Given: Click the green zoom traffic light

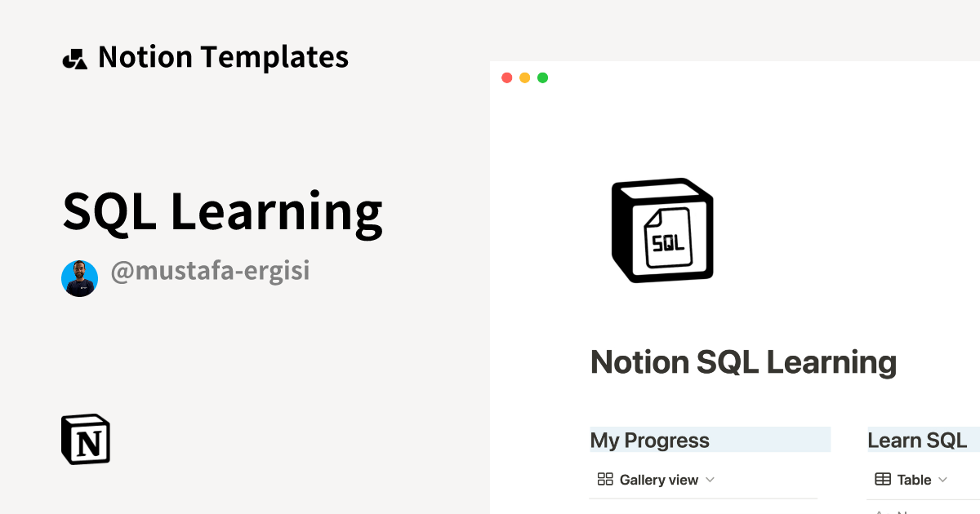Looking at the screenshot, I should click(542, 78).
